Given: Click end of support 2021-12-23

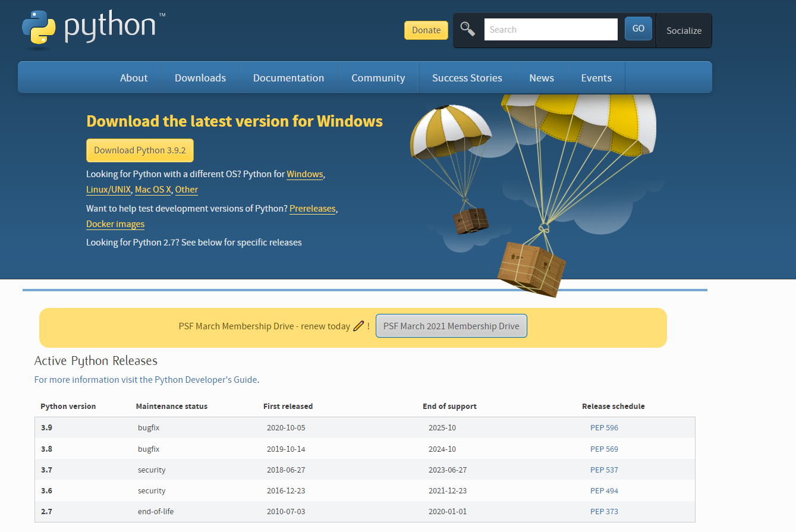Looking at the screenshot, I should click(448, 491).
